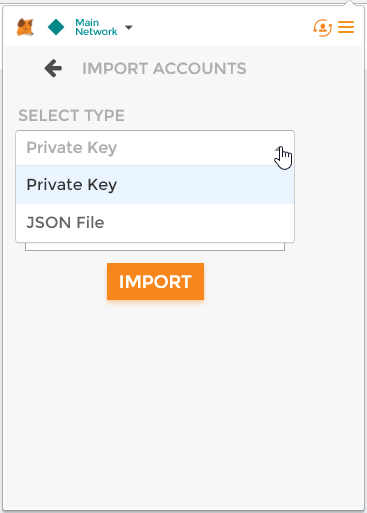Click grey area right of the type dropdown
Viewport: 367px width, 513px height.
(328, 187)
